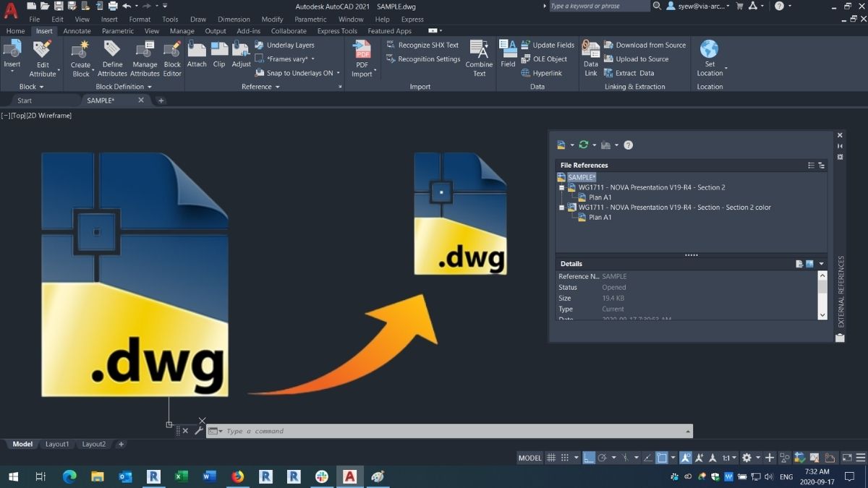Select the SAMPLE* root in File References

(x=582, y=177)
